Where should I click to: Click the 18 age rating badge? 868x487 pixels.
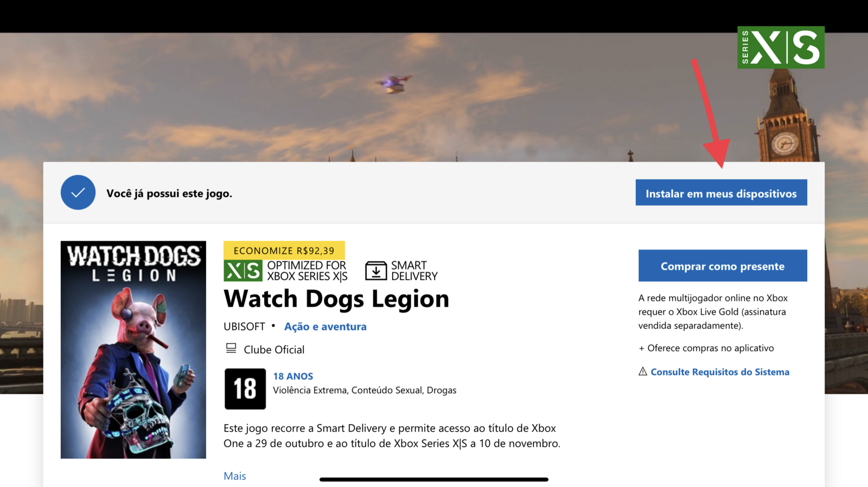click(x=245, y=389)
